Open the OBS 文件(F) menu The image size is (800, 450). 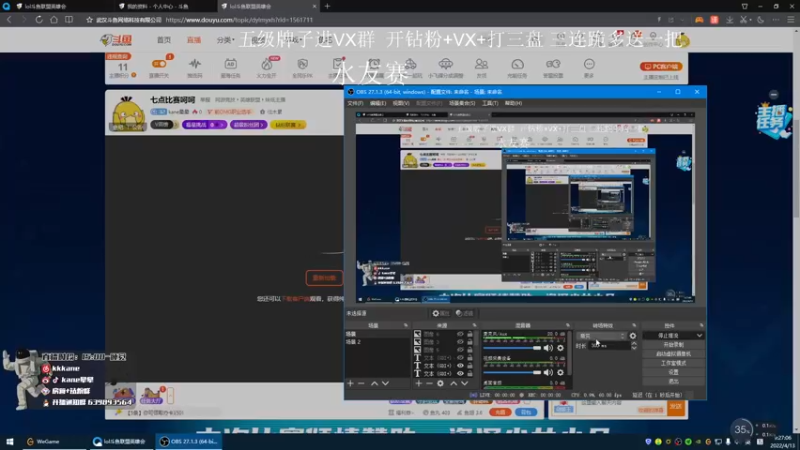tap(355, 103)
